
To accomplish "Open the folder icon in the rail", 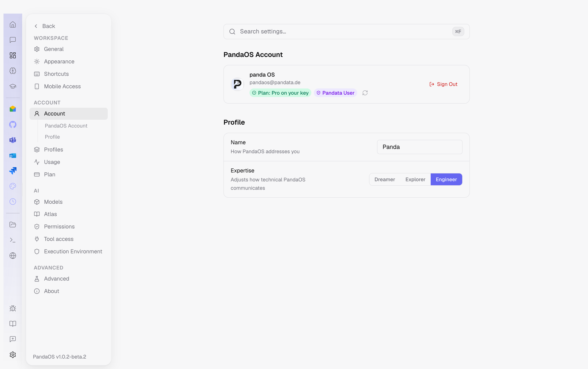I will (x=13, y=224).
